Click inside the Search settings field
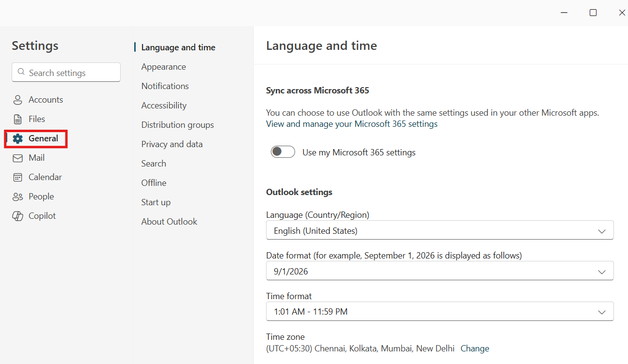Viewport: 628px width, 364px height. 66,72
